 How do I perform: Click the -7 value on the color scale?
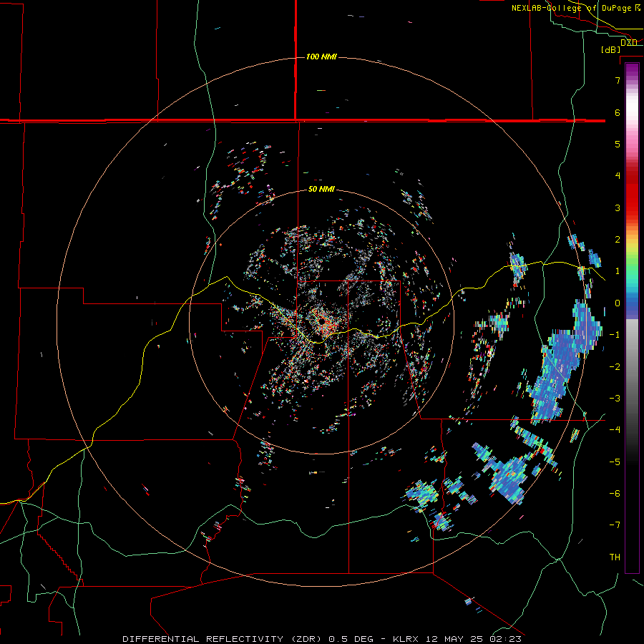tap(615, 525)
